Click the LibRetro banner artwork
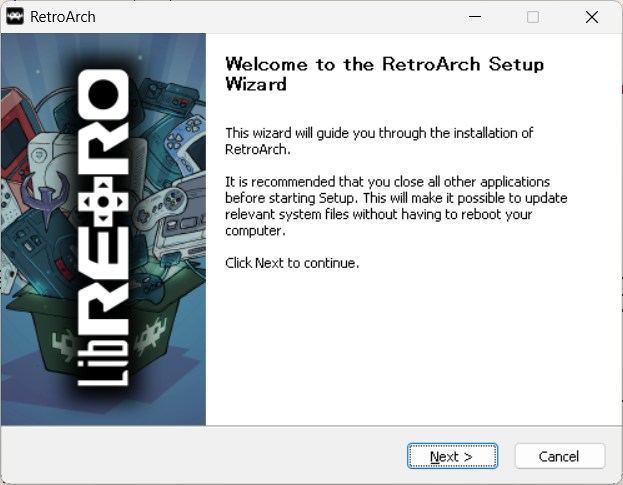The image size is (623, 485). 103,229
